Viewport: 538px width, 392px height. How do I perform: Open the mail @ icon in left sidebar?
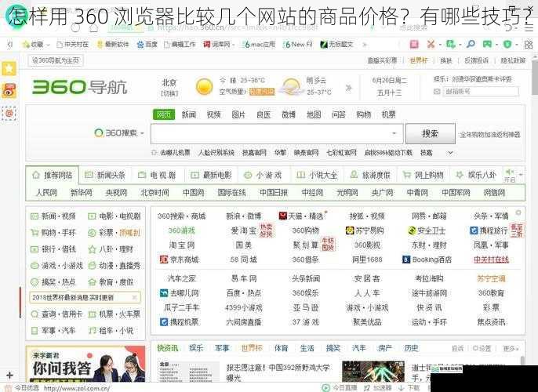(x=9, y=113)
